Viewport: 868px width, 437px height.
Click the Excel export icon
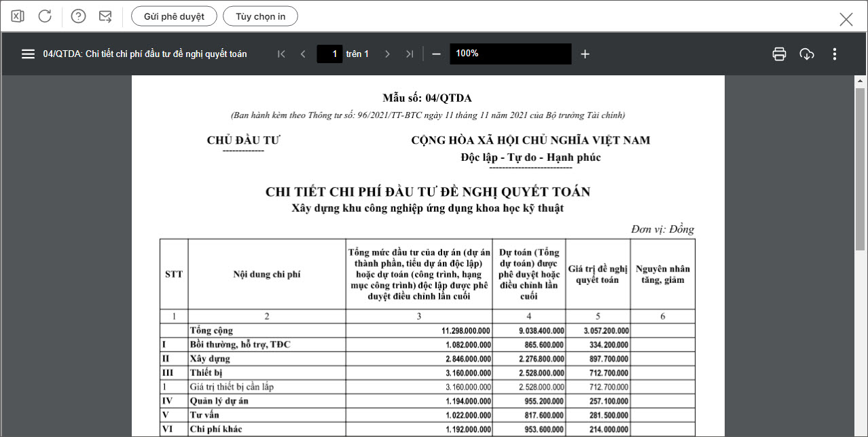[18, 16]
